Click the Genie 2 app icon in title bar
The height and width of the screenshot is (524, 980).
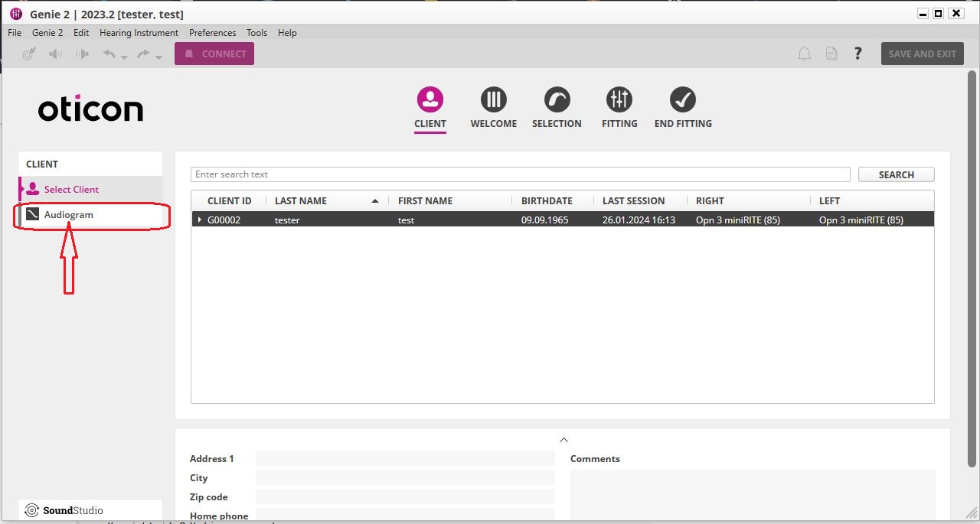16,14
